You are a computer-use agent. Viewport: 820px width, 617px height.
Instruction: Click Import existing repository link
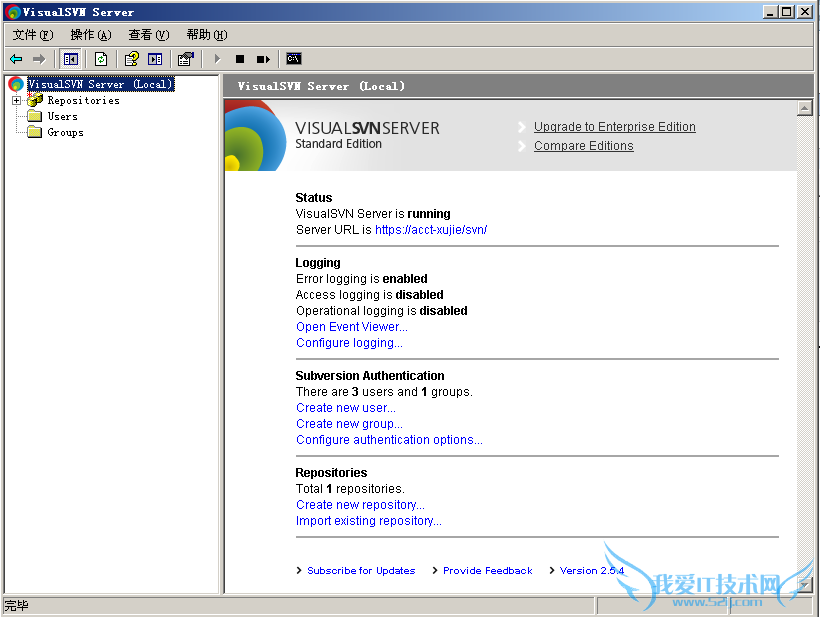(x=369, y=521)
